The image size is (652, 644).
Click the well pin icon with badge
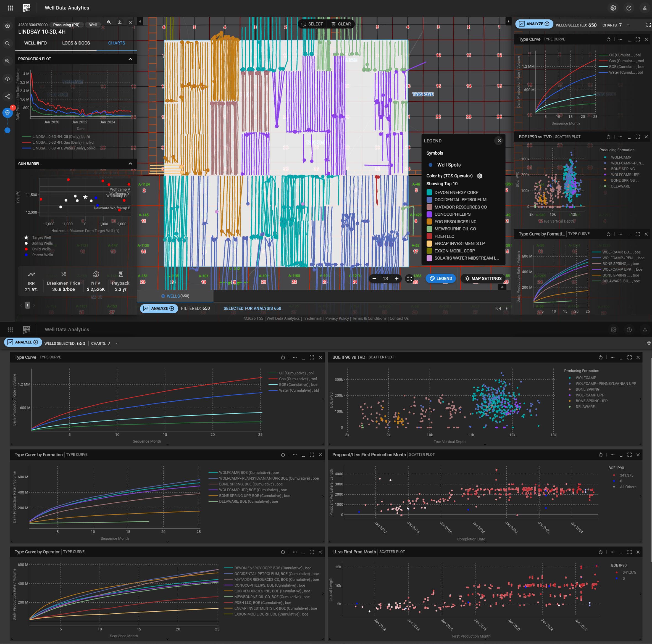(7, 113)
